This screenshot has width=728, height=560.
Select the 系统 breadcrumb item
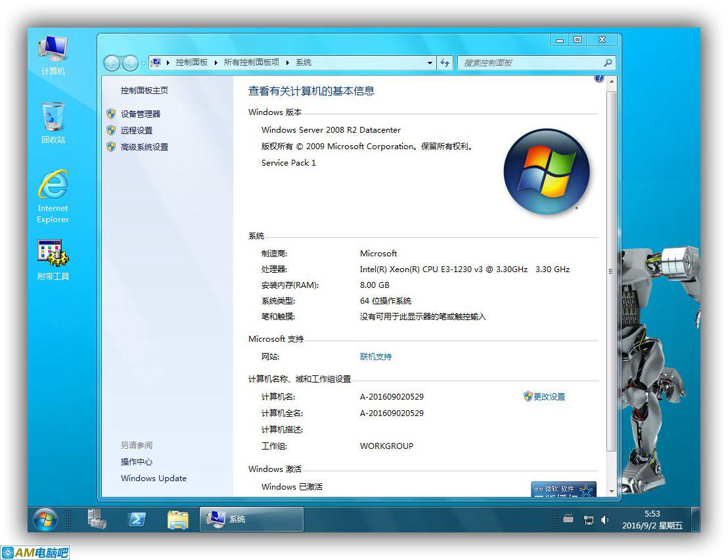[x=304, y=62]
